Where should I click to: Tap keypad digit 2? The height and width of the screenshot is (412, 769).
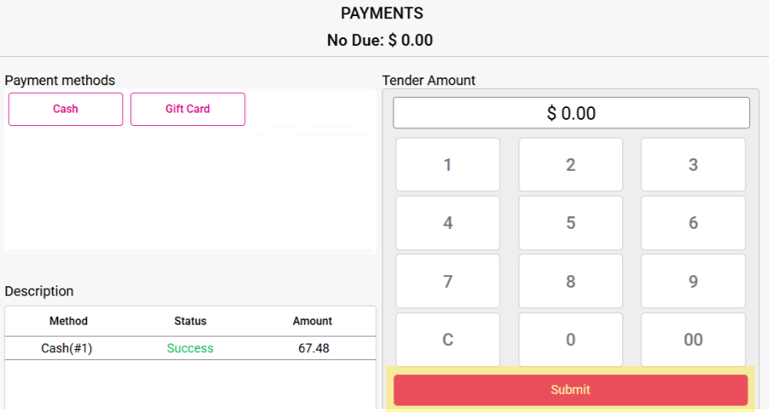(570, 165)
